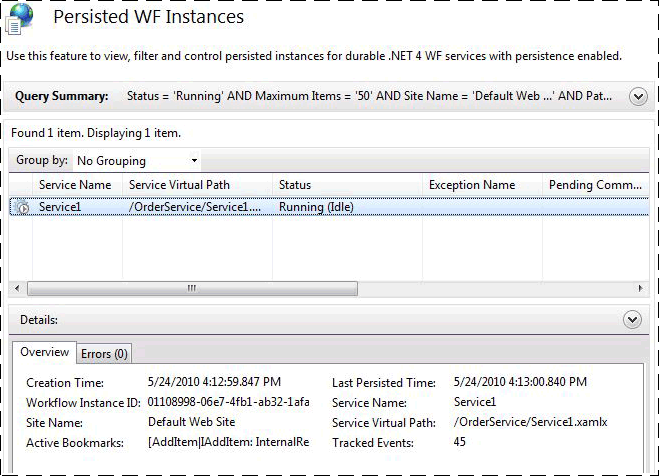Click the horizontal scrollbar left arrow
Viewport: 659px width, 476px height.
pyautogui.click(x=17, y=289)
